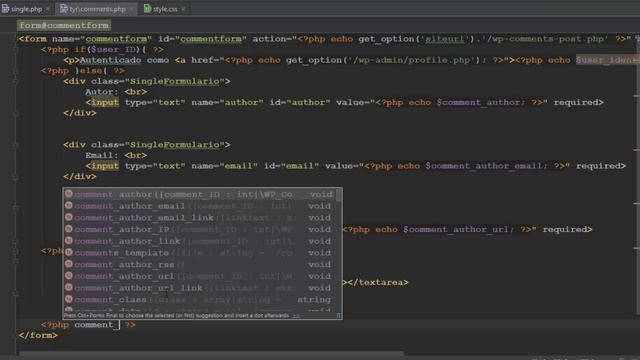Viewport: 640px width, 360px height.
Task: Click fold end marker at second </div>
Action: point(15,177)
